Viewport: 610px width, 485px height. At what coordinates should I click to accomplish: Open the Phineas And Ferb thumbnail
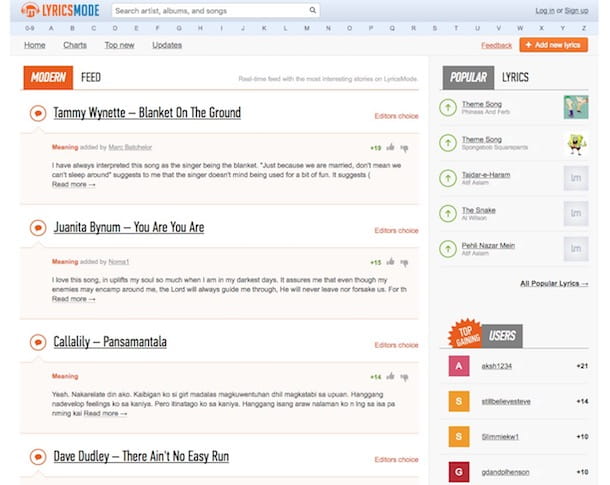tap(576, 107)
